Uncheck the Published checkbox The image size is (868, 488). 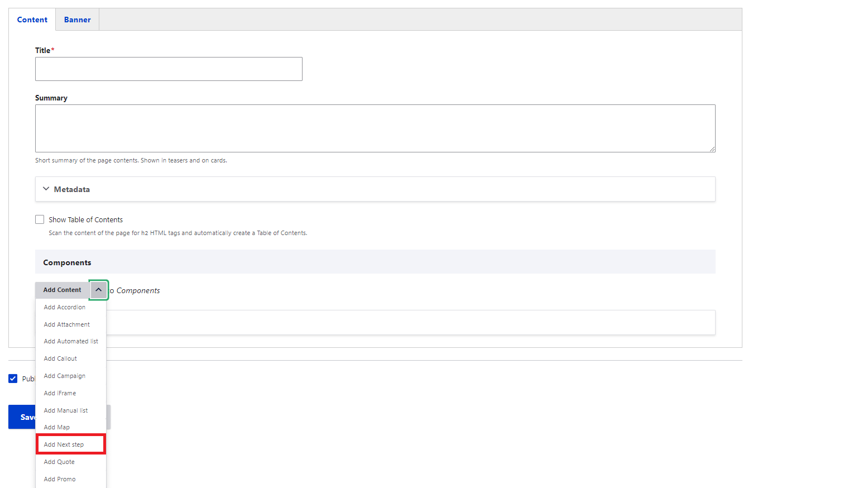coord(13,379)
